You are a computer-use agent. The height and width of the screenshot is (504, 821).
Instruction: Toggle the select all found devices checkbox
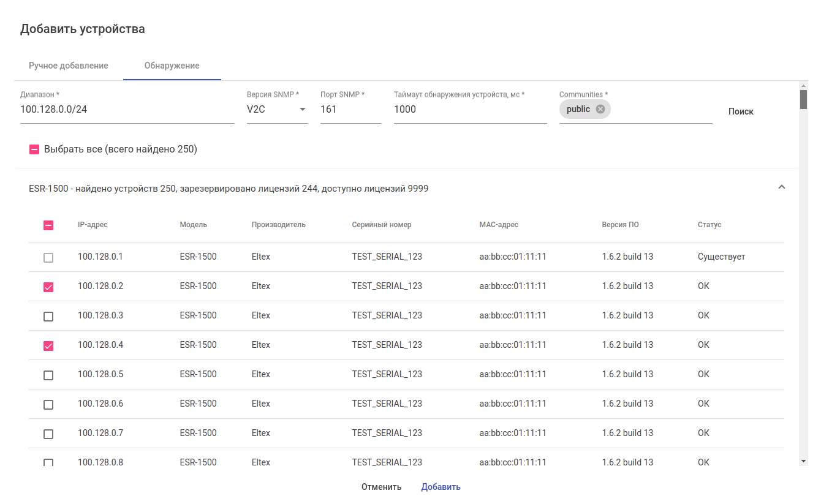[x=34, y=149]
